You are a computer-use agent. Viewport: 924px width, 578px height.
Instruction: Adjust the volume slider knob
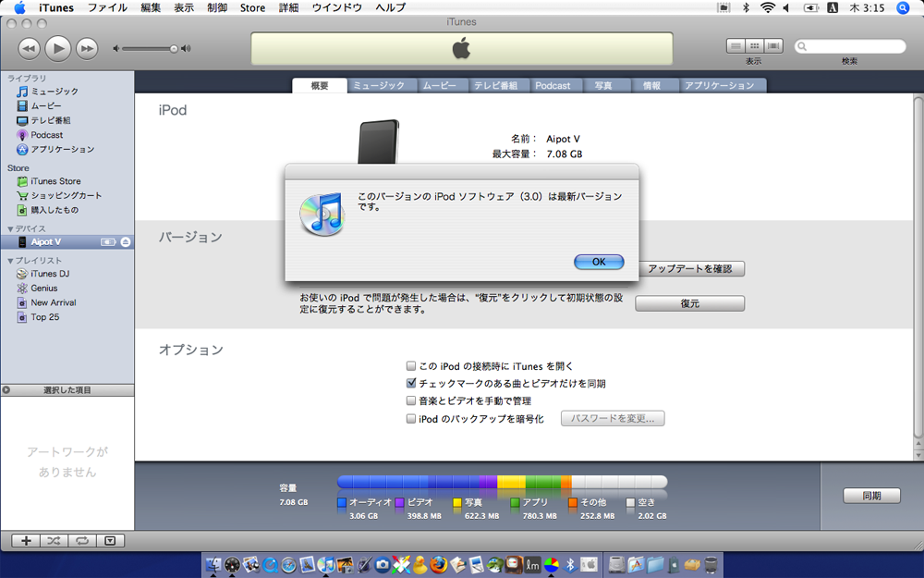click(174, 49)
